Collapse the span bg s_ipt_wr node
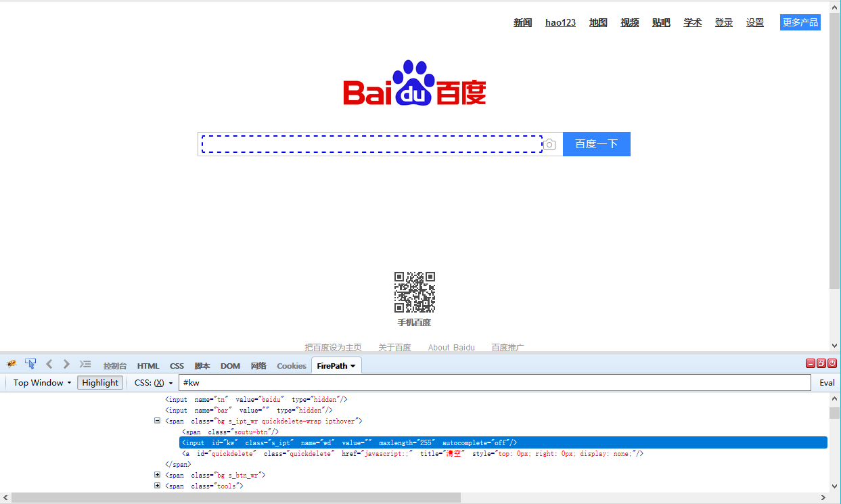This screenshot has width=841, height=504. coord(158,421)
